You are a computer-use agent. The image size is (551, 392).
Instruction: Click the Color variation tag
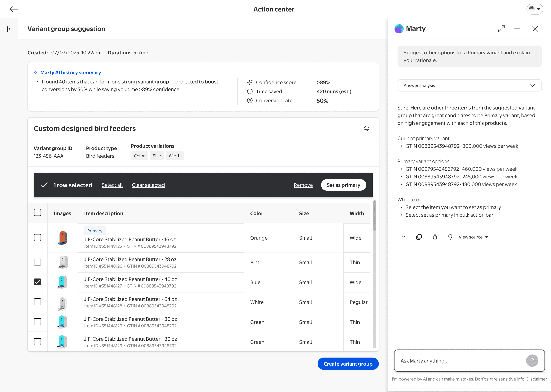coord(139,156)
